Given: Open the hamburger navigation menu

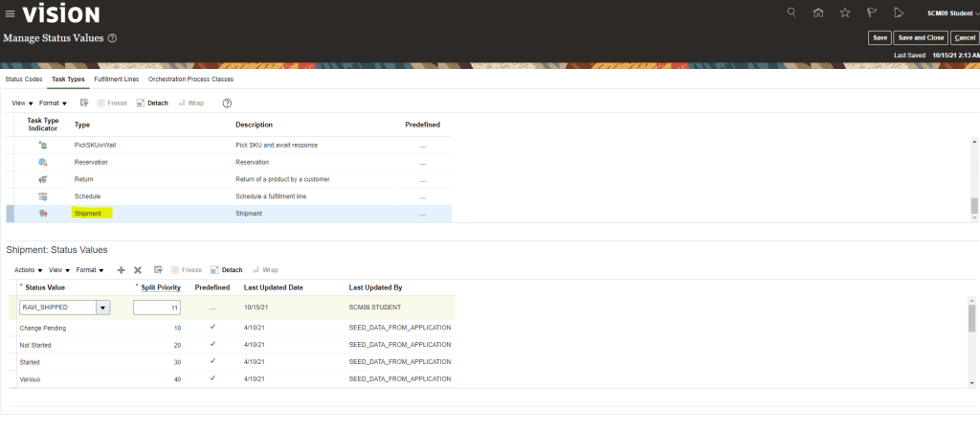Looking at the screenshot, I should pos(10,13).
